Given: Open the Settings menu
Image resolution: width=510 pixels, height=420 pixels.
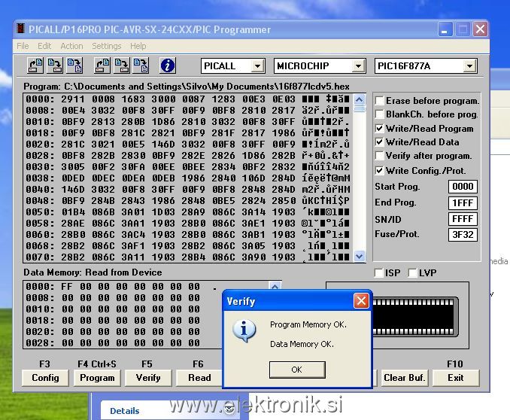Looking at the screenshot, I should click(106, 46).
